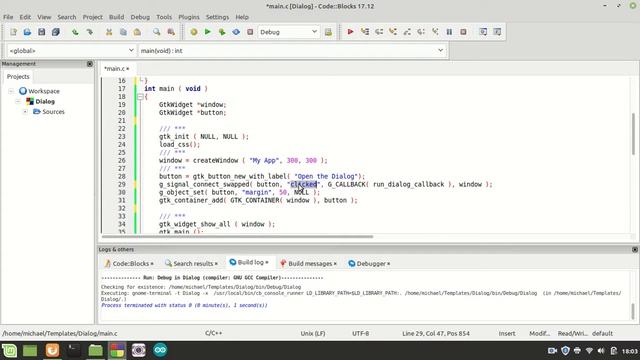The width and height of the screenshot is (640, 360).
Task: Open the Project menu
Action: (x=93, y=17)
